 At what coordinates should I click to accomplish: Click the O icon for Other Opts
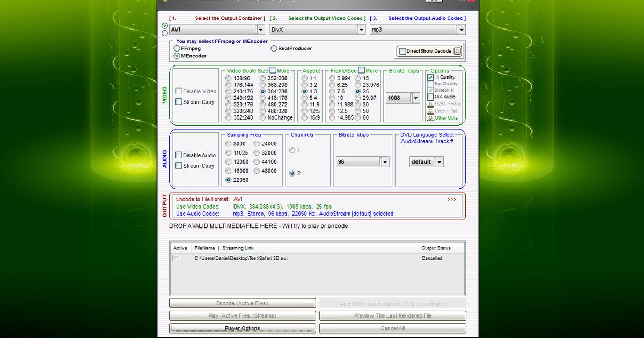(430, 117)
